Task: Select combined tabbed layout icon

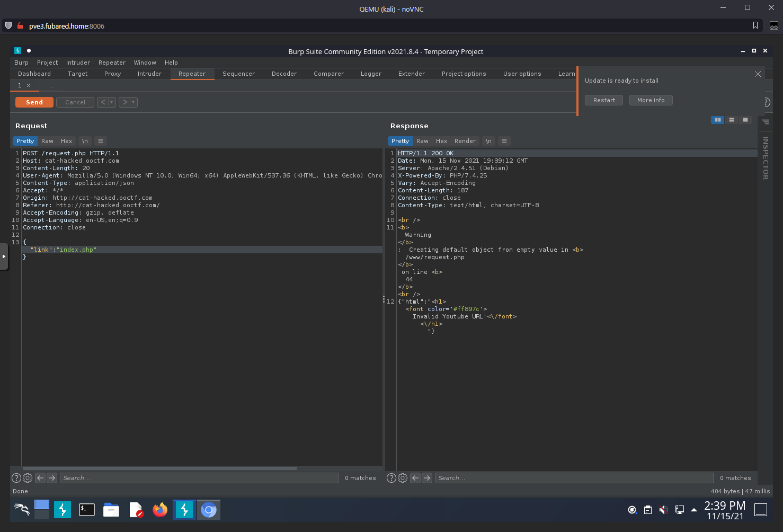Action: [745, 120]
